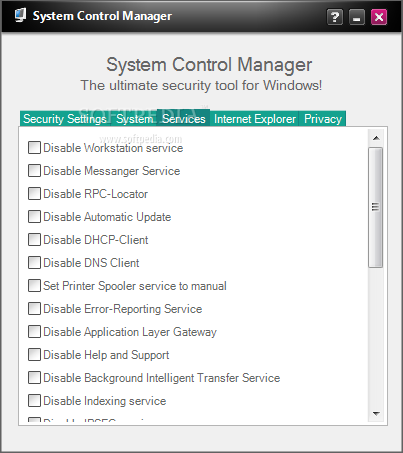Tick Disable Automatic Update
Screen dimensions: 403x453
[34, 216]
